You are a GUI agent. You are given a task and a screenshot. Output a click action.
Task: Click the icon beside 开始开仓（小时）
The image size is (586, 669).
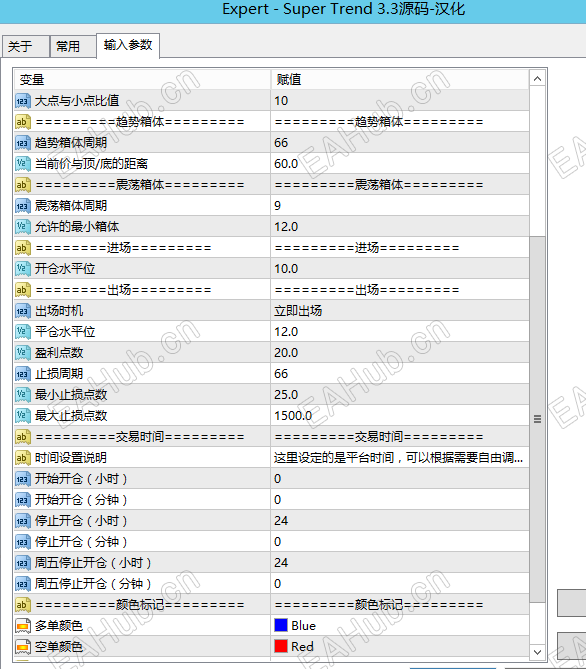coord(23,479)
